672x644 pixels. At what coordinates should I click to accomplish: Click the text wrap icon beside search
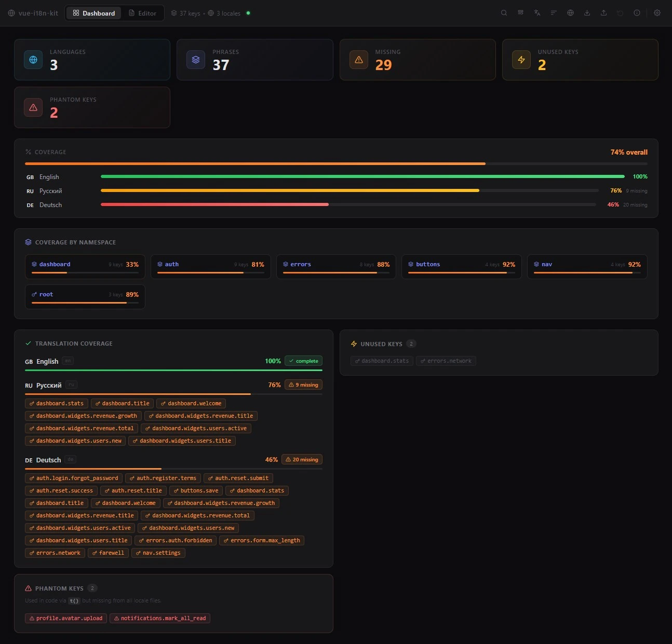click(520, 13)
